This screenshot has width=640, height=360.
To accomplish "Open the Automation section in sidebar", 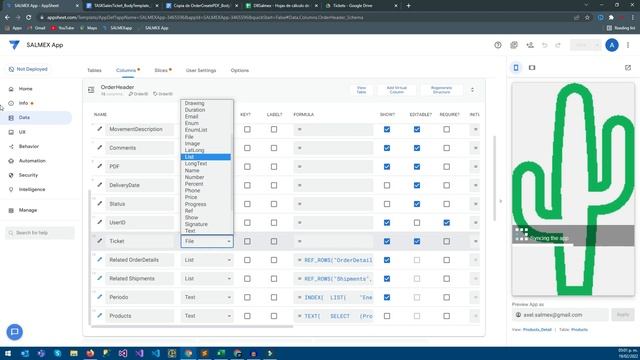I will (x=32, y=161).
